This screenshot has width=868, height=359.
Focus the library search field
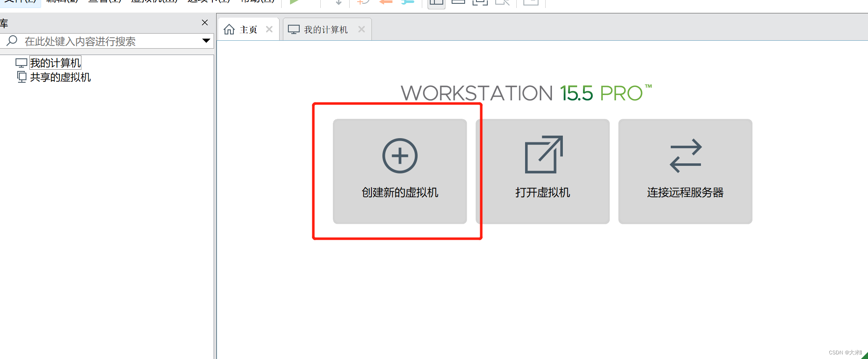pos(107,41)
